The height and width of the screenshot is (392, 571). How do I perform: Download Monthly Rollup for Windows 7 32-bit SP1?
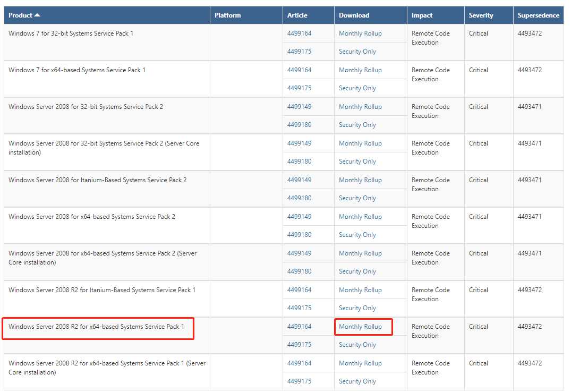click(x=360, y=33)
